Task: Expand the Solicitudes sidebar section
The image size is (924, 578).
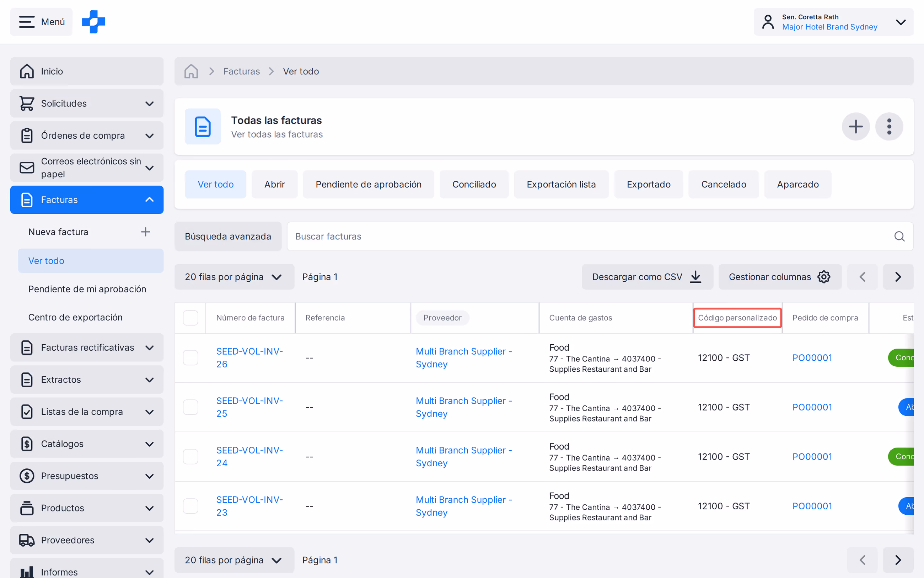Action: 87,104
